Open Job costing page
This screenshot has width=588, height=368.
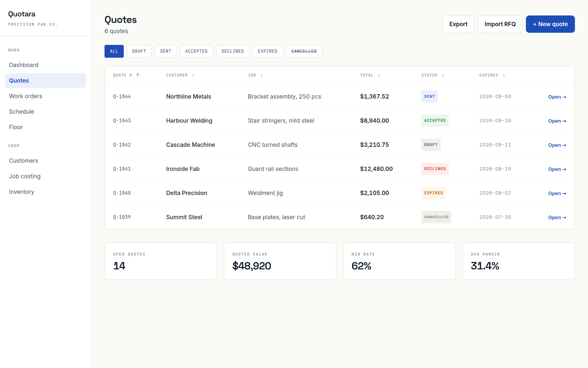tap(46, 176)
